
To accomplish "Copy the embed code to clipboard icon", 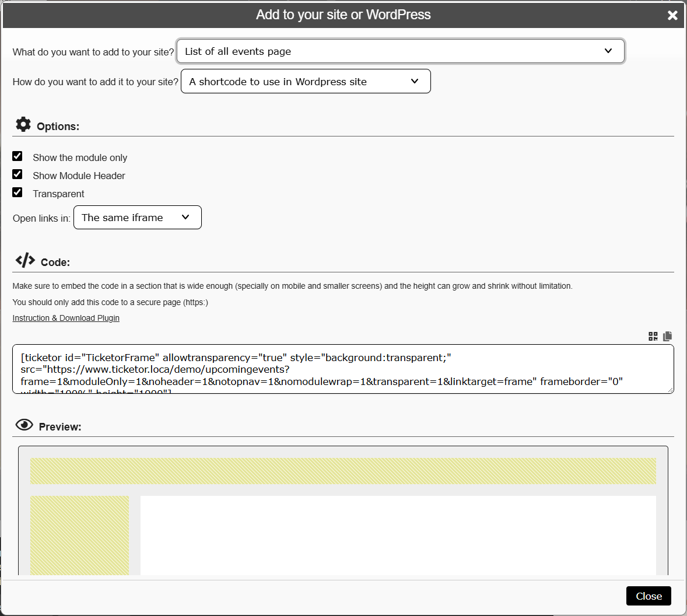I will coord(667,336).
